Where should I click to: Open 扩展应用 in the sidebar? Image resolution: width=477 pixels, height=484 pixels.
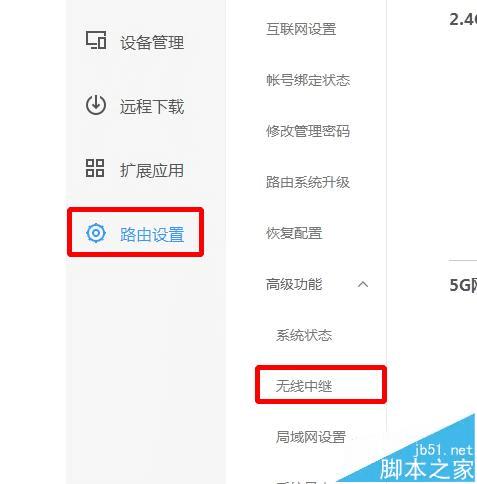pyautogui.click(x=152, y=170)
